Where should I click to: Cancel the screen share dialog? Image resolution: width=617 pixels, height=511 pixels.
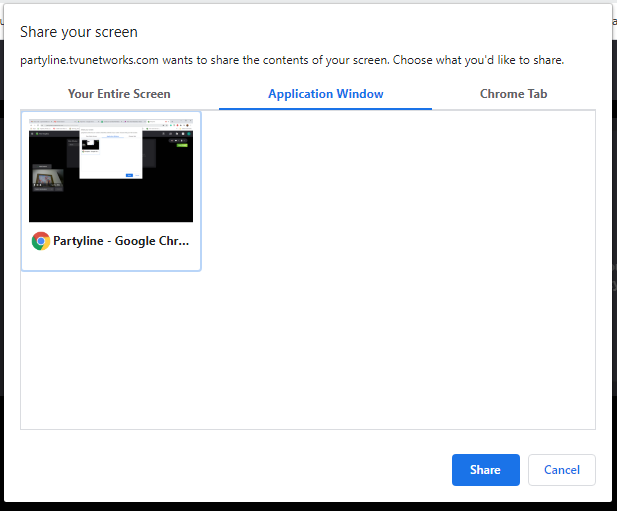(x=562, y=470)
